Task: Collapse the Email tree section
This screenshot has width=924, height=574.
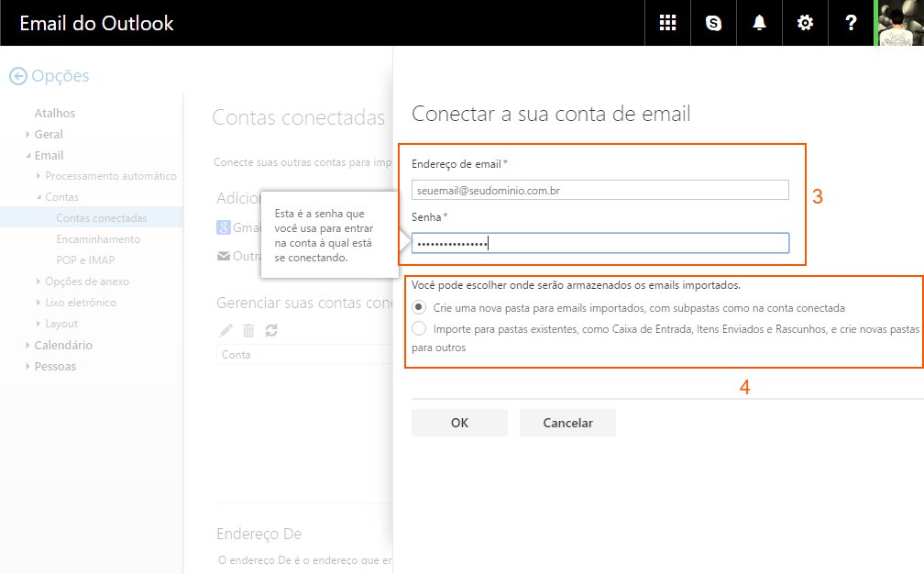Action: click(x=27, y=156)
